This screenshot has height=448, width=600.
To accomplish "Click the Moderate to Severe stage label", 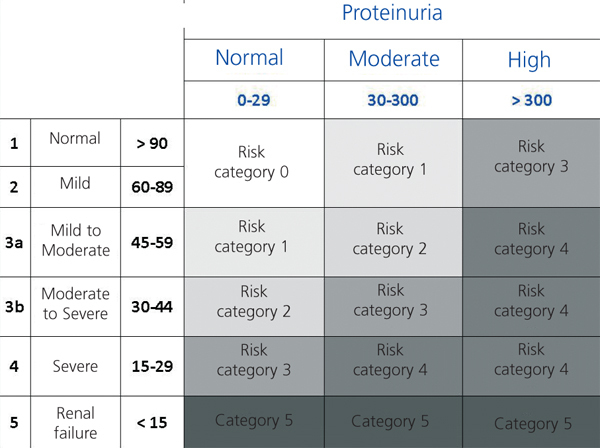I will pos(76,303).
